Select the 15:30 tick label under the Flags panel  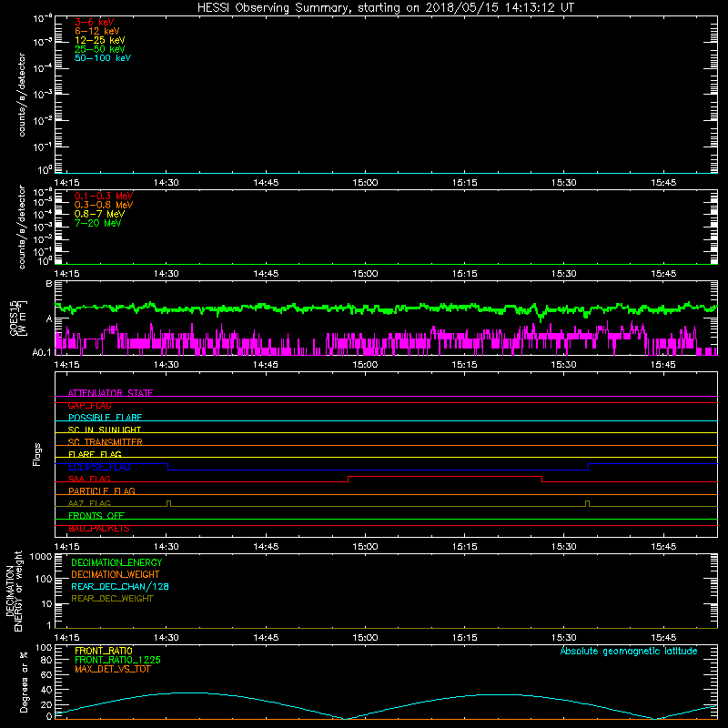point(563,547)
